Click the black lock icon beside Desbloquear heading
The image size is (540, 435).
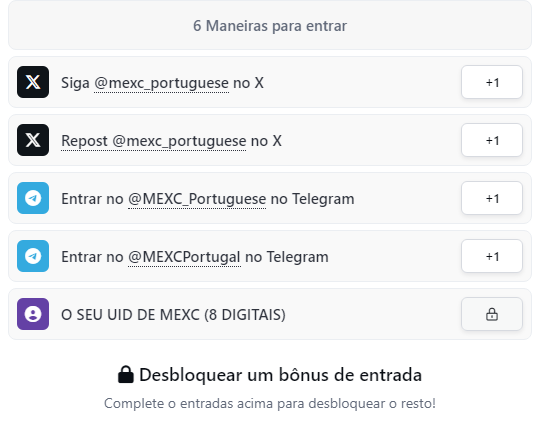[x=126, y=374]
